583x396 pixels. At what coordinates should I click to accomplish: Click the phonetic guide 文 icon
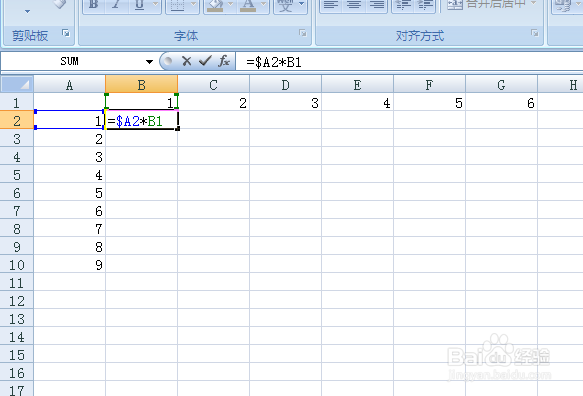pos(285,5)
